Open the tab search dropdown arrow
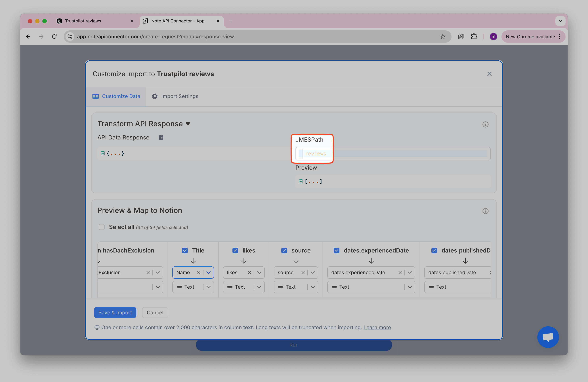This screenshot has width=588, height=382. click(x=560, y=21)
